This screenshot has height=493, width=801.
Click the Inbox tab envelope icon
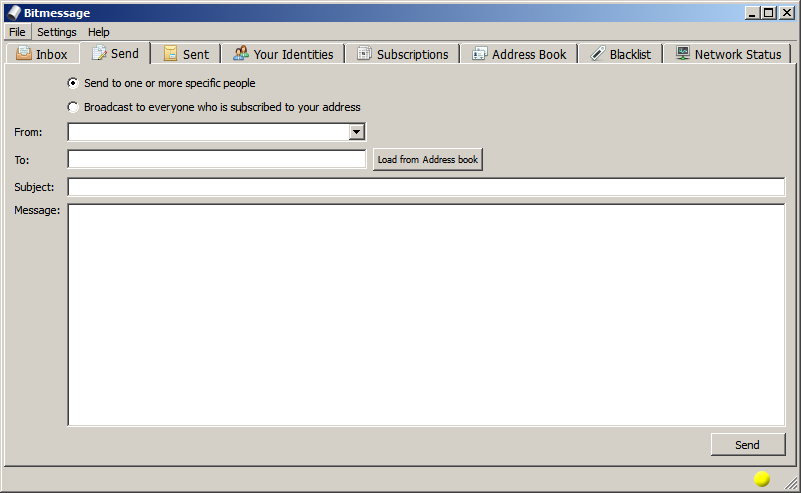pyautogui.click(x=23, y=53)
